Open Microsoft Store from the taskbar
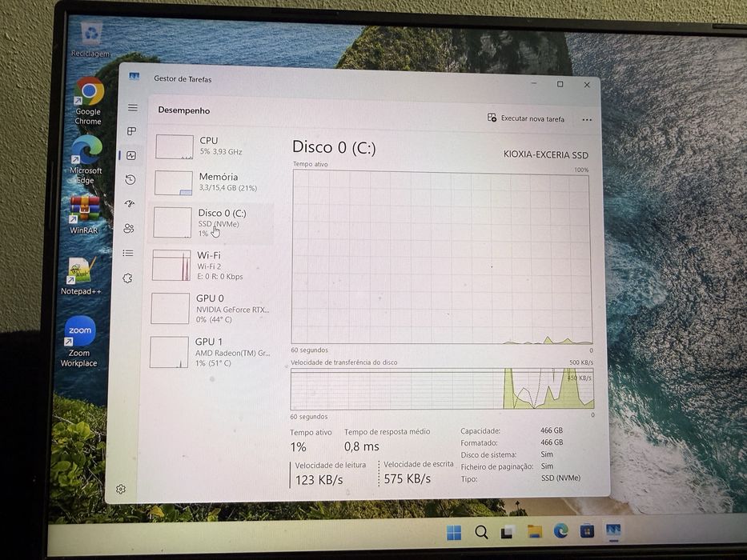 (x=587, y=530)
